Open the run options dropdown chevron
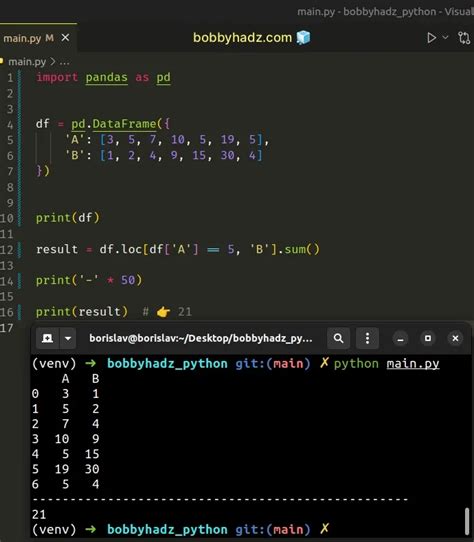Viewport: 474px width, 542px height. point(446,37)
